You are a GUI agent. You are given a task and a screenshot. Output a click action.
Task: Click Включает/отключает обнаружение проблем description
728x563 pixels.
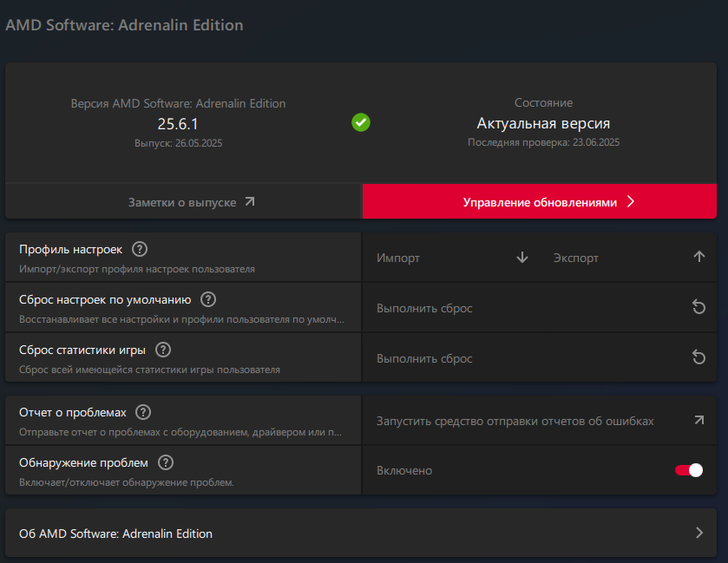click(127, 482)
